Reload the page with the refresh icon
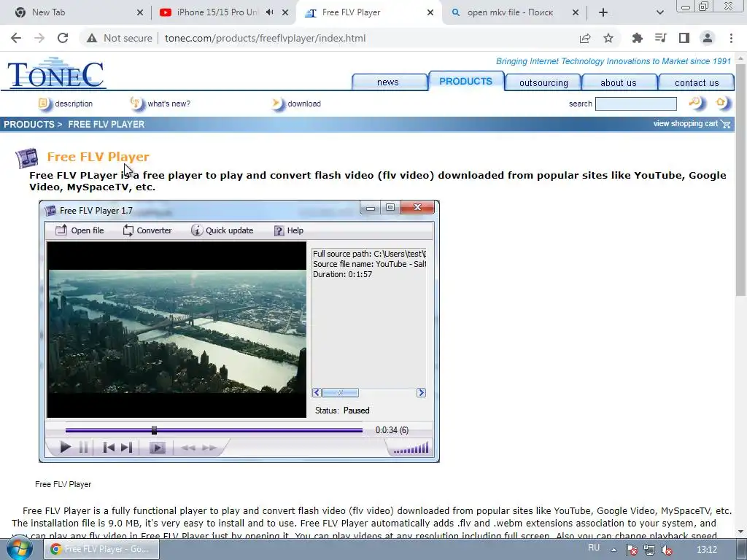Viewport: 747px width, 560px height. point(63,38)
